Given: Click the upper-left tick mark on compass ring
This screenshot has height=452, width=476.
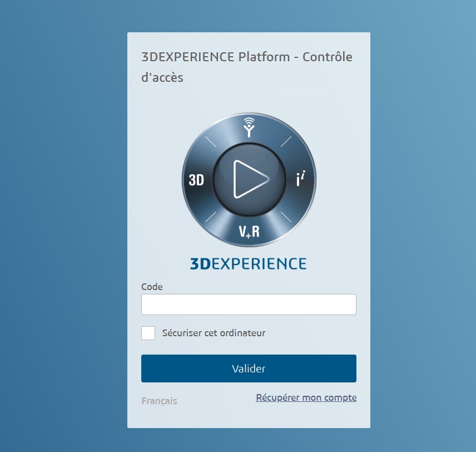Looking at the screenshot, I should tap(211, 141).
